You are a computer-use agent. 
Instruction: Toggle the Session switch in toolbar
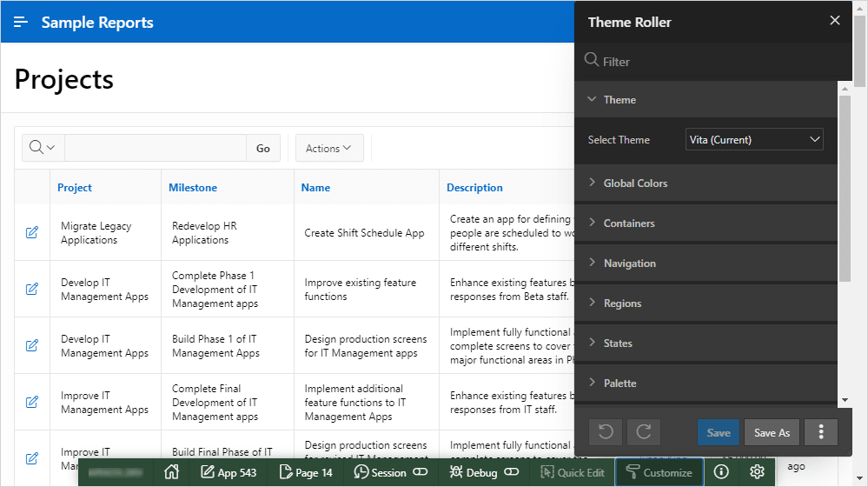(421, 472)
